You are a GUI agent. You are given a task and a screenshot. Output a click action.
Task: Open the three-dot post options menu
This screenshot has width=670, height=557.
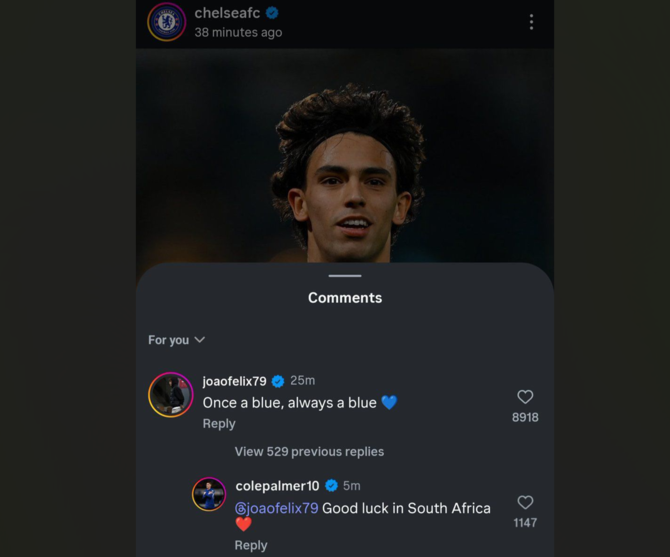coord(531,22)
